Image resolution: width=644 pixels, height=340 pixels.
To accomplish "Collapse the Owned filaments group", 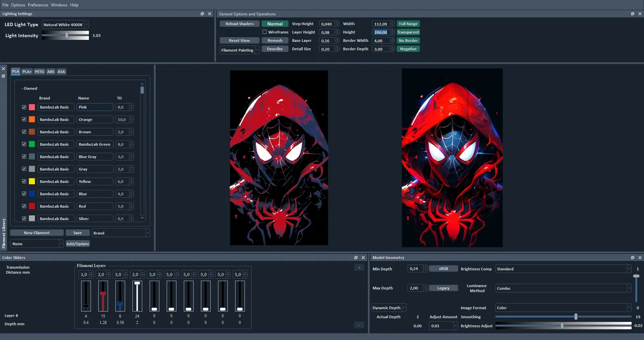I will [x=29, y=89].
